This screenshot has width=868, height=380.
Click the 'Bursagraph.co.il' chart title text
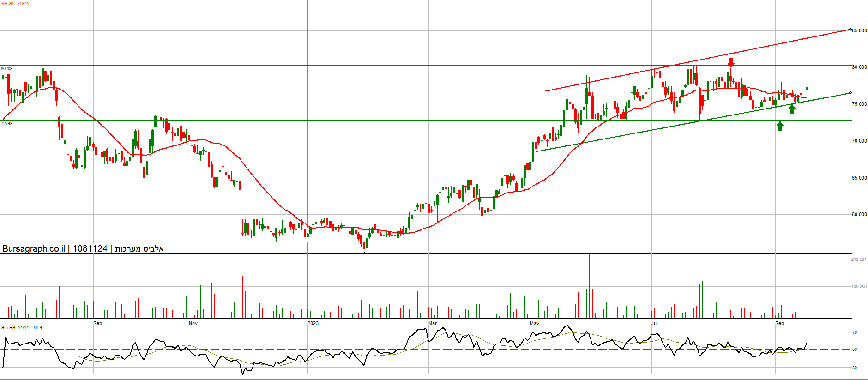click(x=34, y=249)
